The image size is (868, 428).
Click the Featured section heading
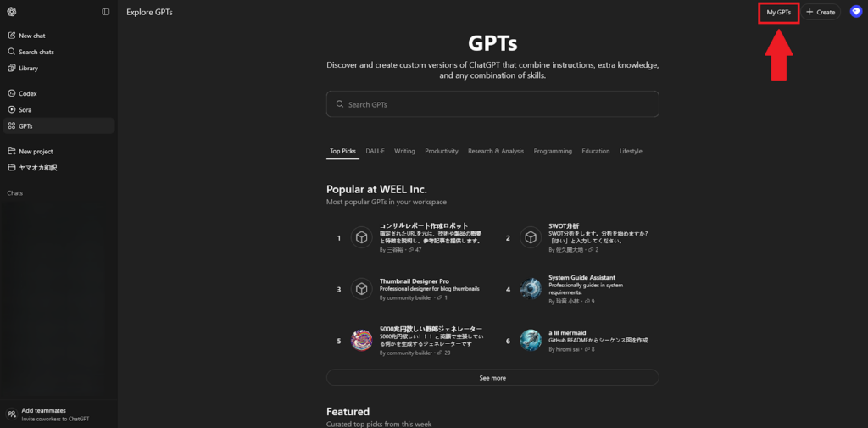pyautogui.click(x=348, y=411)
